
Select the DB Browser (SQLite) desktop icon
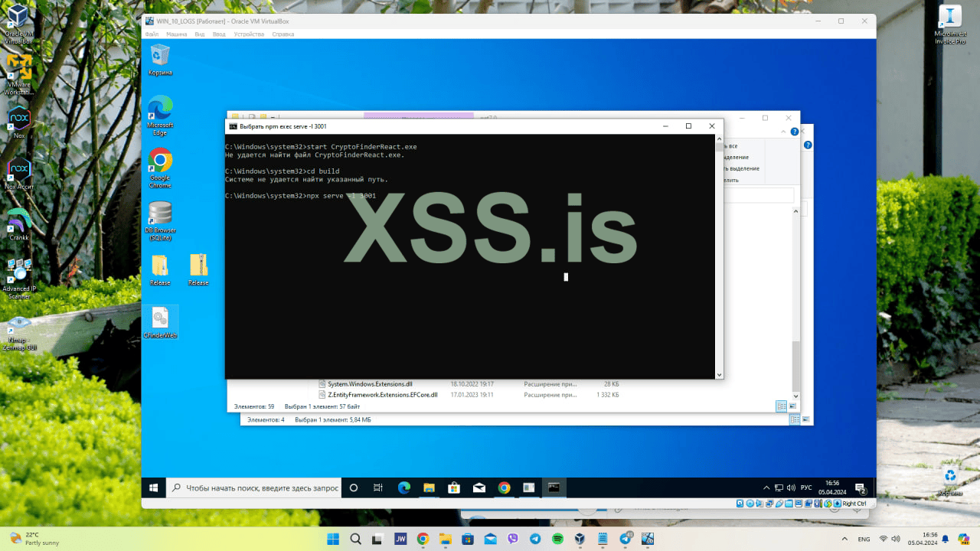[160, 221]
